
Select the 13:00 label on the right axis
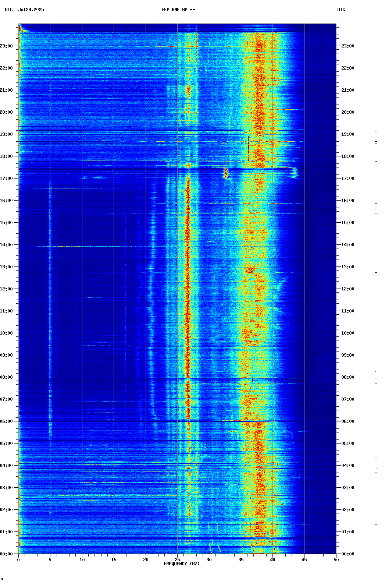(348, 267)
